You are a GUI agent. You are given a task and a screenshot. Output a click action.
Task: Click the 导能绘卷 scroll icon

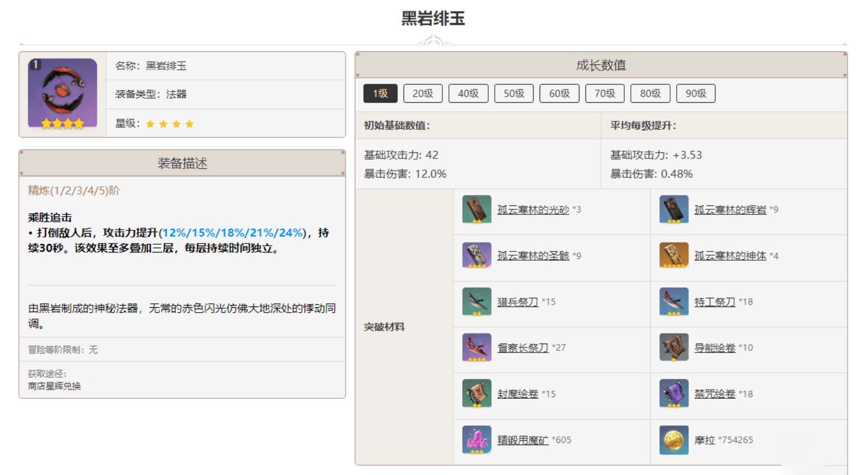(673, 347)
